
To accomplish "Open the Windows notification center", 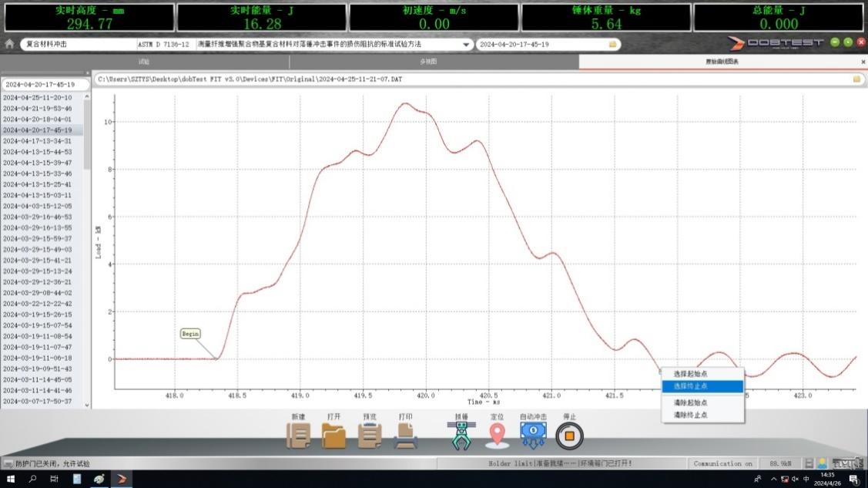I will click(853, 480).
